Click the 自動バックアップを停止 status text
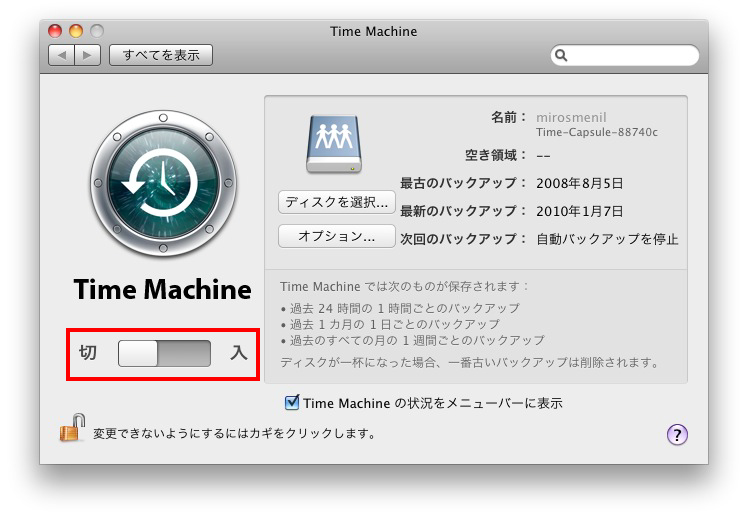This screenshot has width=748, height=524. [x=607, y=239]
